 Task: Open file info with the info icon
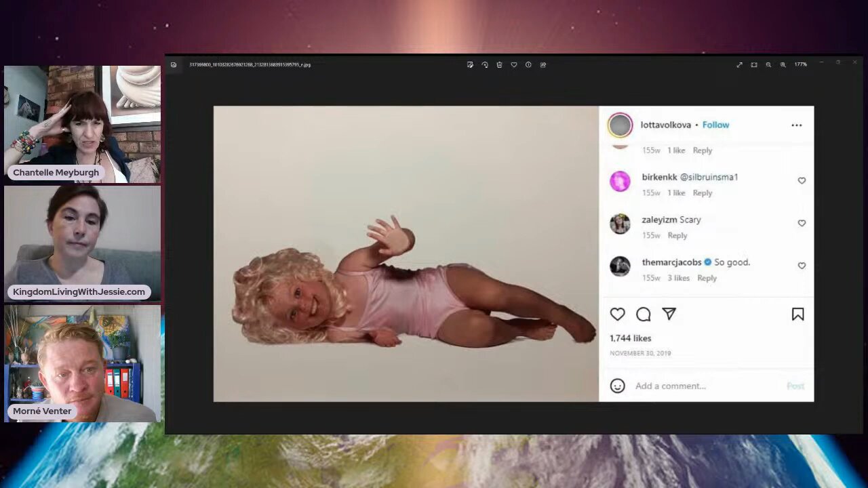[528, 64]
